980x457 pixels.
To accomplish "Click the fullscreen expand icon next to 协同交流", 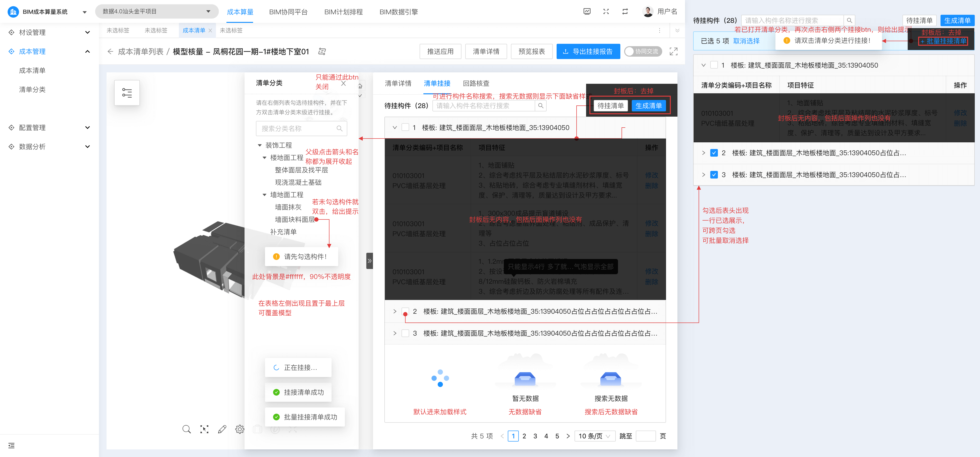I will click(x=673, y=51).
